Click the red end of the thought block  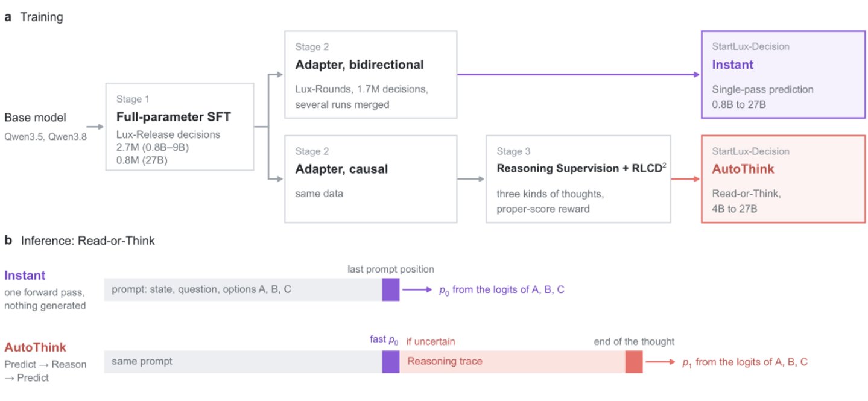click(634, 362)
